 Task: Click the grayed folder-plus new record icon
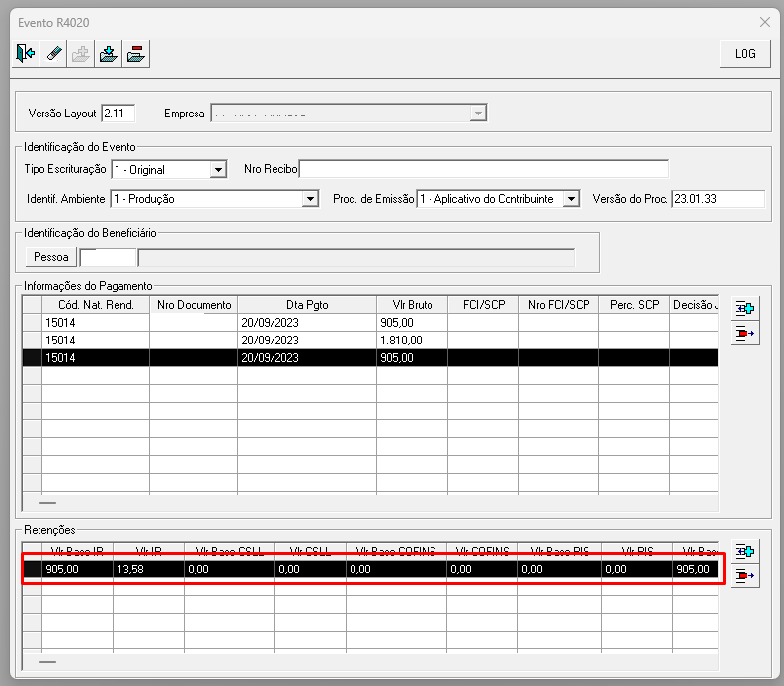(x=81, y=53)
